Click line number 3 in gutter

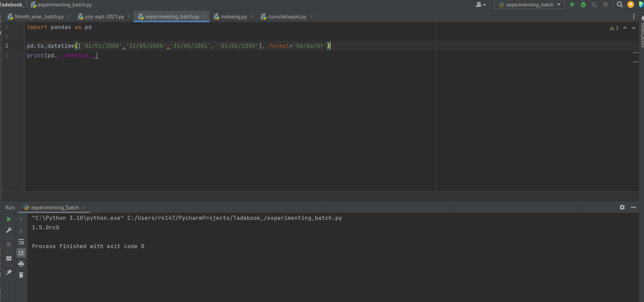click(6, 46)
